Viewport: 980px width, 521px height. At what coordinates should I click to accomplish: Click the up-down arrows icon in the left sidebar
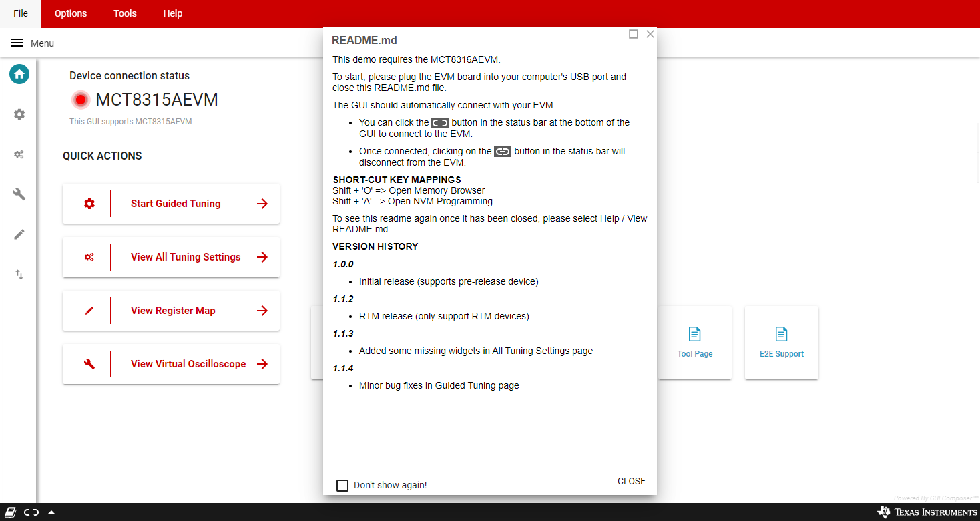[x=19, y=275]
